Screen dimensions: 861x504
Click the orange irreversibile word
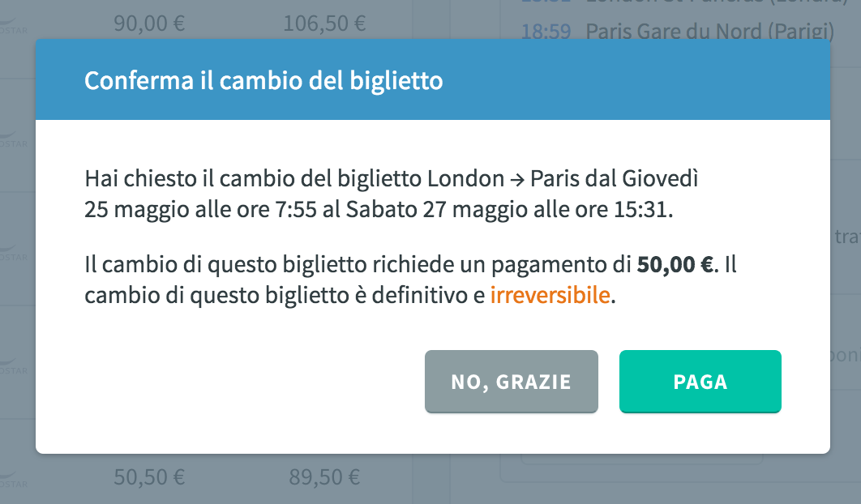550,295
